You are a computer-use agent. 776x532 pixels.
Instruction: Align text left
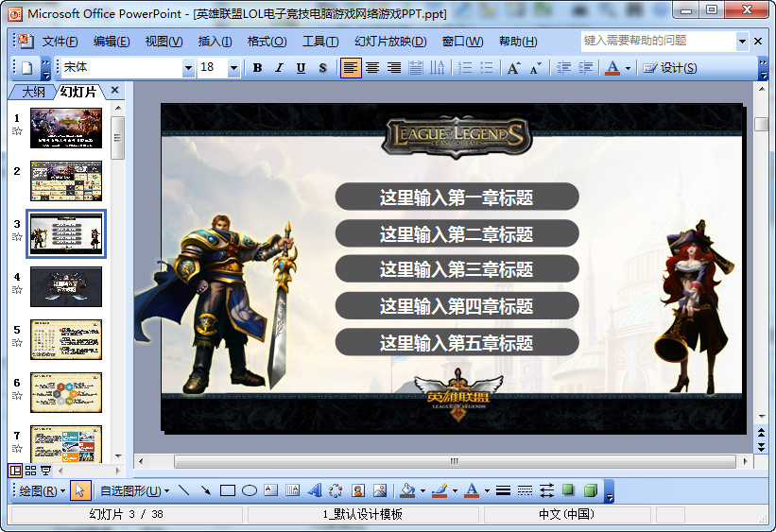[351, 68]
